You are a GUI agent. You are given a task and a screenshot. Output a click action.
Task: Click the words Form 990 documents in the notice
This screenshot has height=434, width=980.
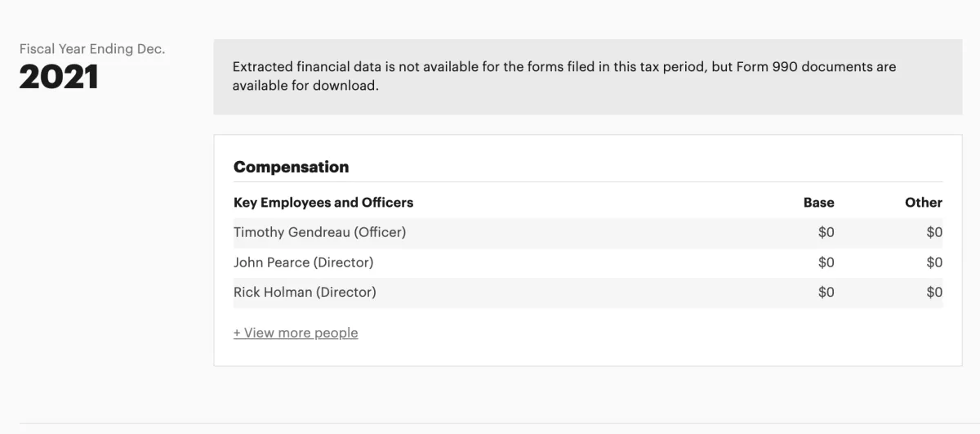[x=804, y=67]
